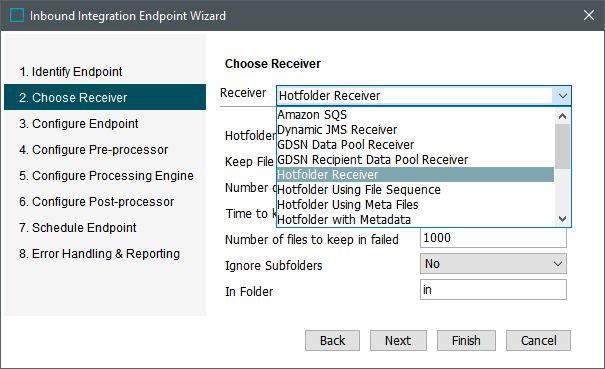The width and height of the screenshot is (605, 369).
Task: Jump to step 7 Schedule Endpoint
Action: (78, 228)
